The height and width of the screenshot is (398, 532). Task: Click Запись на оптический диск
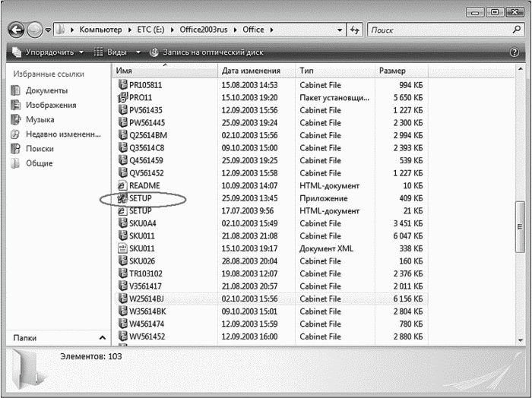tap(207, 52)
